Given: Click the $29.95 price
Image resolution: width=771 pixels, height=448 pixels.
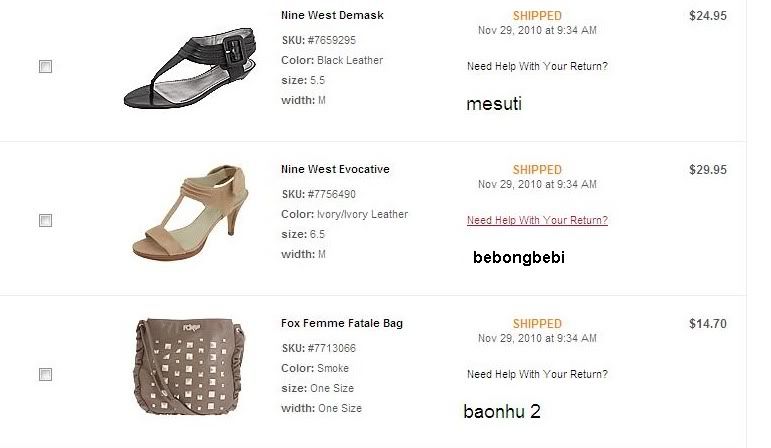Looking at the screenshot, I should (707, 170).
